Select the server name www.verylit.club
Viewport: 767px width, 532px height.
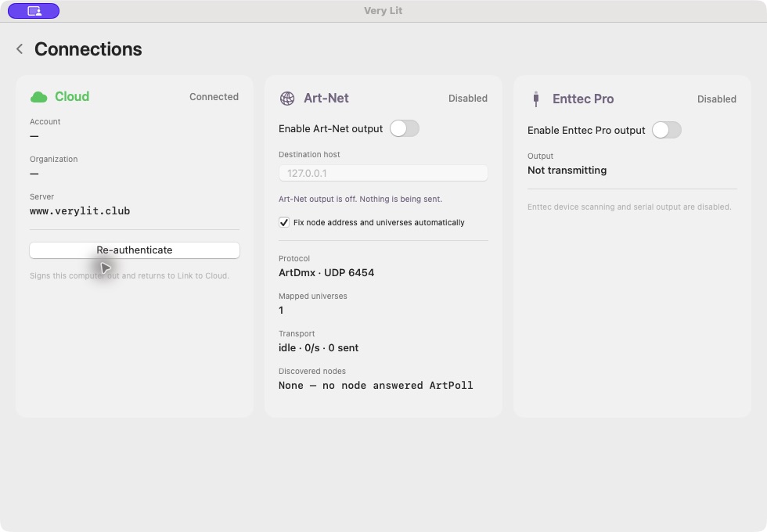tap(80, 211)
